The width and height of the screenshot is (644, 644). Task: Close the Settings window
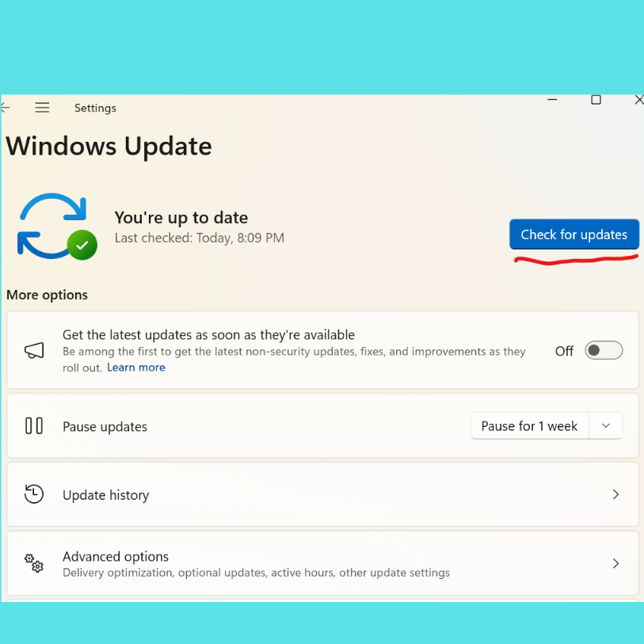coord(639,100)
